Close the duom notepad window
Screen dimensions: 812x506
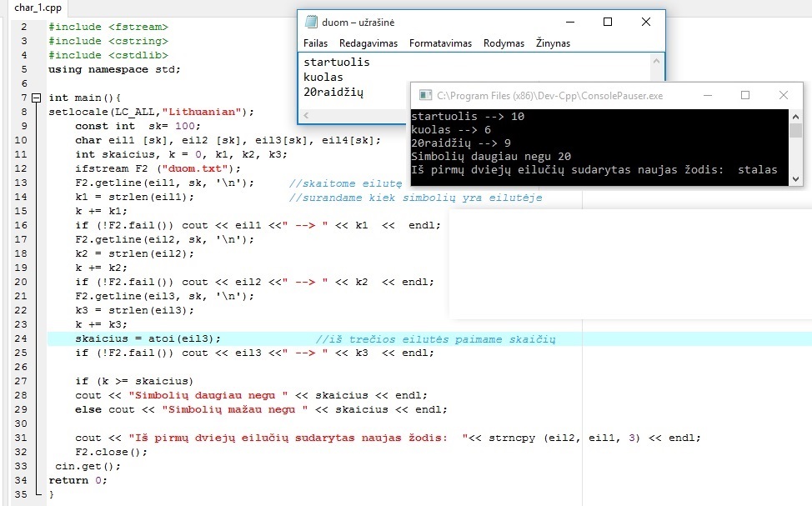pyautogui.click(x=646, y=22)
